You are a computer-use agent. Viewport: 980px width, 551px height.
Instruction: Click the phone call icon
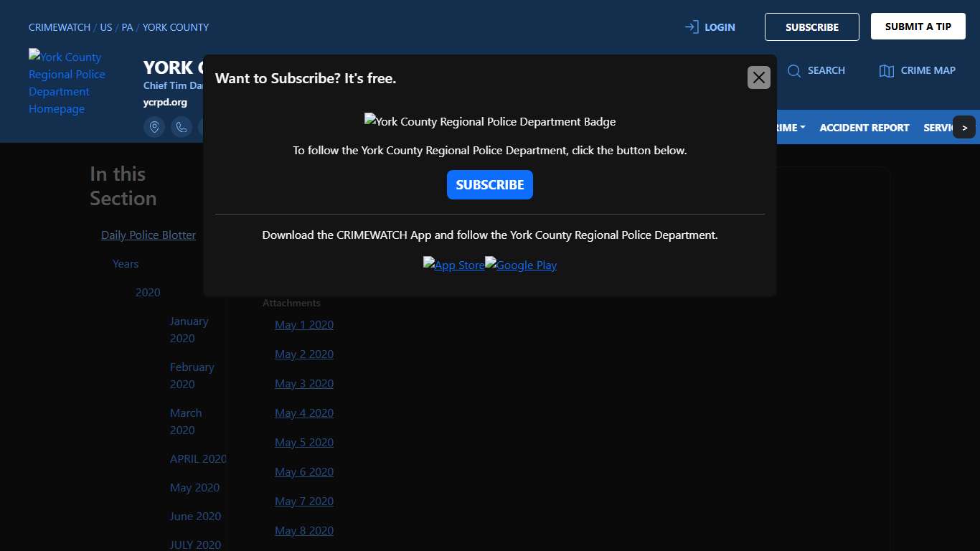coord(182,127)
